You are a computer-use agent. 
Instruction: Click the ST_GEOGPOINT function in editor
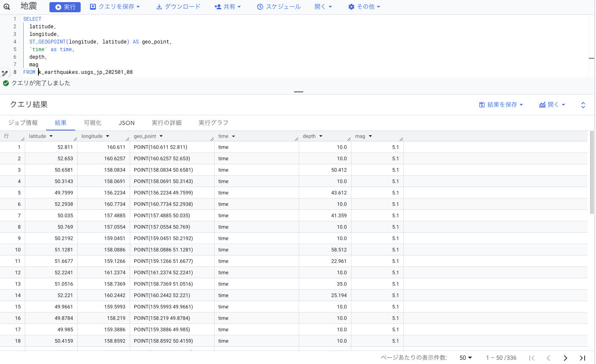48,42
